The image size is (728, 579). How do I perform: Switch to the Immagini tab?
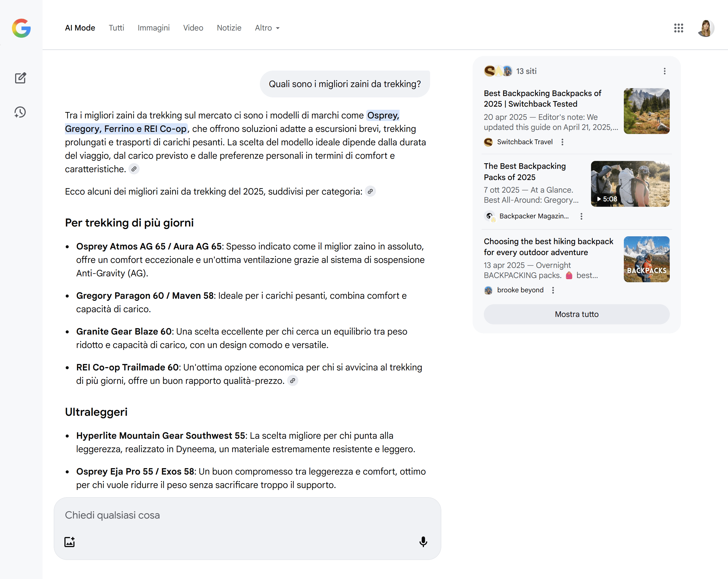[154, 28]
